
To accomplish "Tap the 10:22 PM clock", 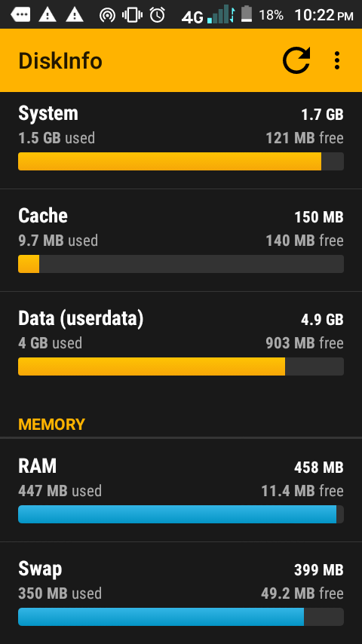I will pyautogui.click(x=324, y=16).
